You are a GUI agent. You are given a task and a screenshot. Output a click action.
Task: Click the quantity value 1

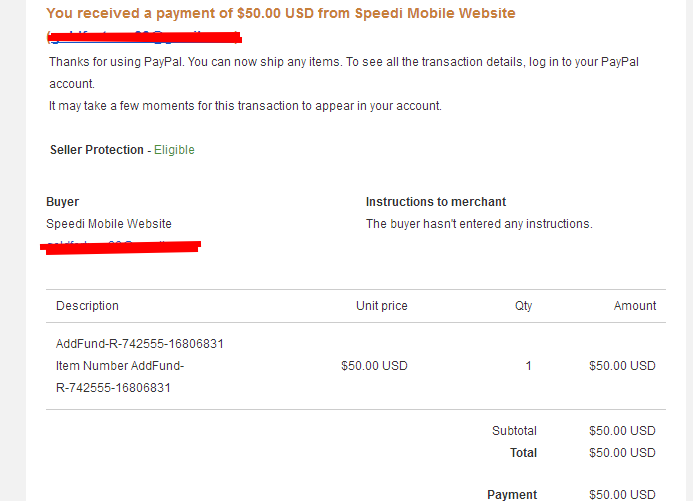[528, 366]
